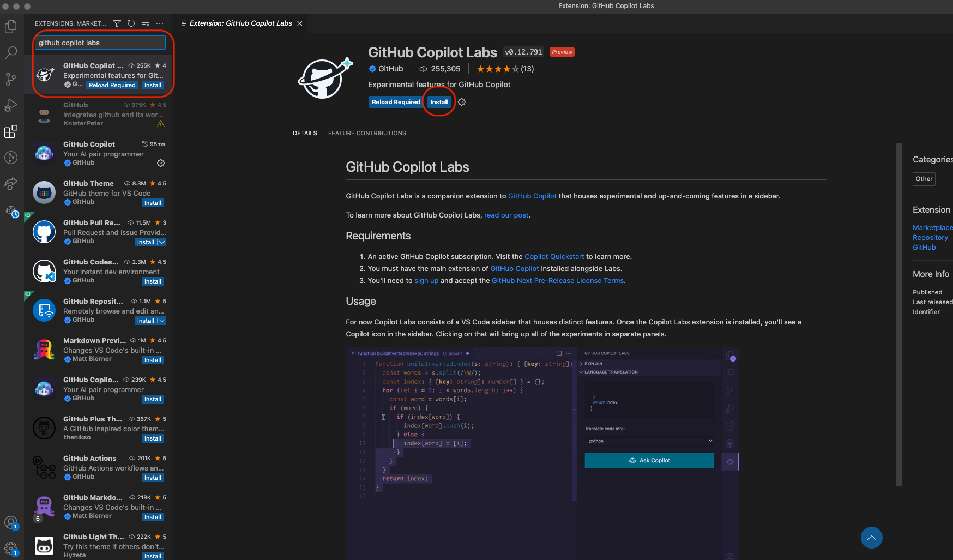The width and height of the screenshot is (953, 560).
Task: Filter the Marketplace extensions list
Action: pyautogui.click(x=117, y=23)
